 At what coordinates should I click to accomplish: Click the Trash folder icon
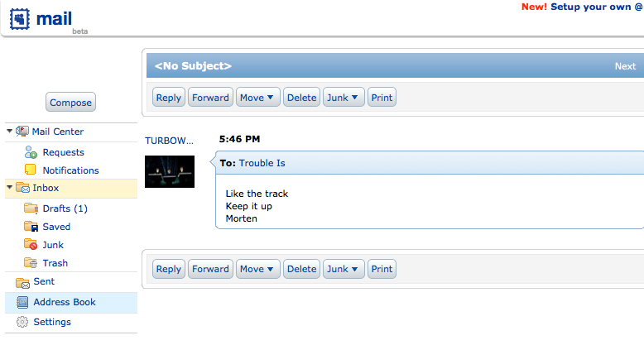(31, 263)
